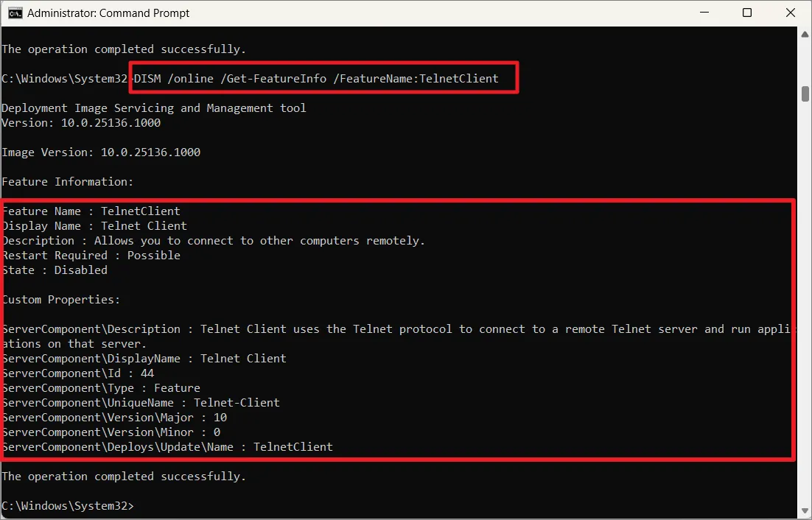Maximize the Command Prompt window
Viewport: 812px width, 520px height.
[747, 13]
